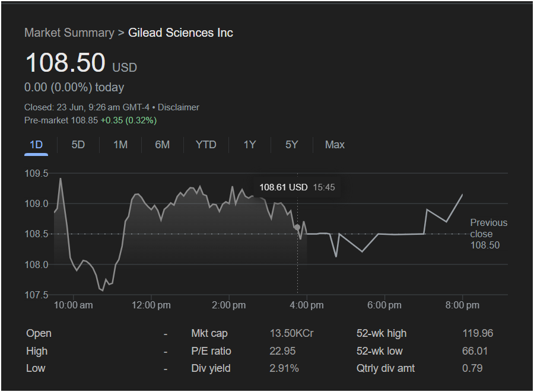Switch to the 5D chart tab
This screenshot has height=392, width=534.
[78, 145]
